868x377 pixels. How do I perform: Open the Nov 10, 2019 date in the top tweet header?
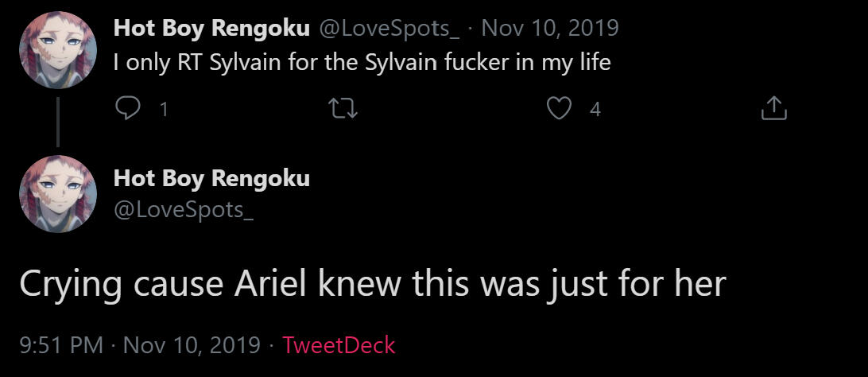tap(550, 29)
